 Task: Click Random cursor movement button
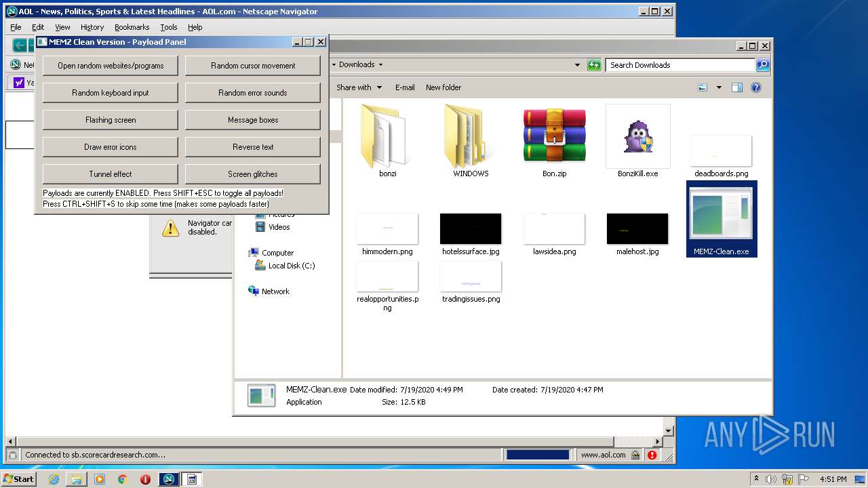(253, 66)
